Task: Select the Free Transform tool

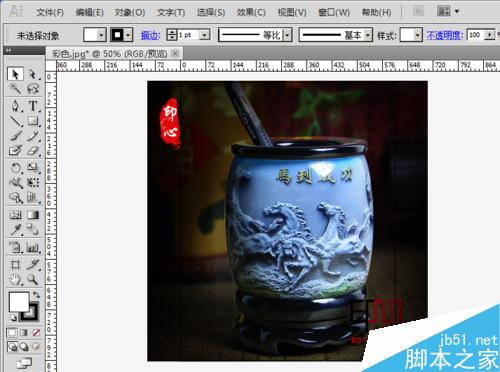Action: tap(33, 182)
